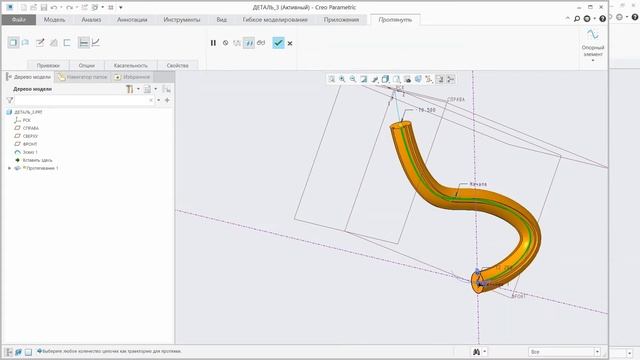Image resolution: width=640 pixels, height=360 pixels.
Task: Redo the last undone action
Action: 69,7
